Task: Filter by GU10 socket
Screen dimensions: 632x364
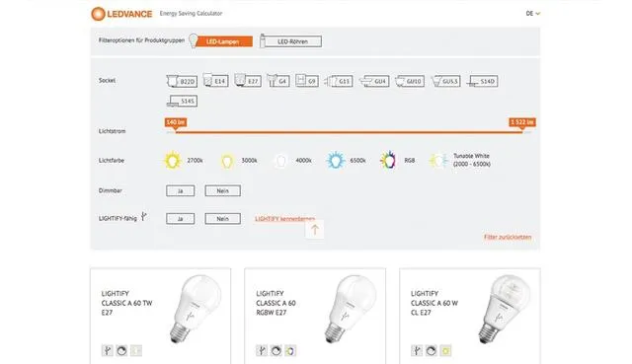Action: coord(410,81)
